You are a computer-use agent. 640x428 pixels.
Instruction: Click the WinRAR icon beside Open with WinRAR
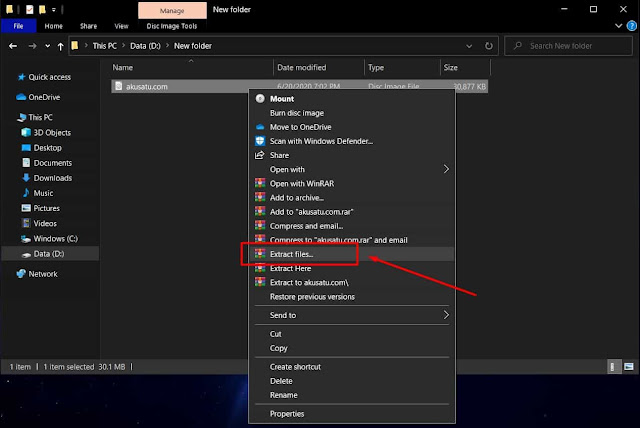(x=260, y=183)
